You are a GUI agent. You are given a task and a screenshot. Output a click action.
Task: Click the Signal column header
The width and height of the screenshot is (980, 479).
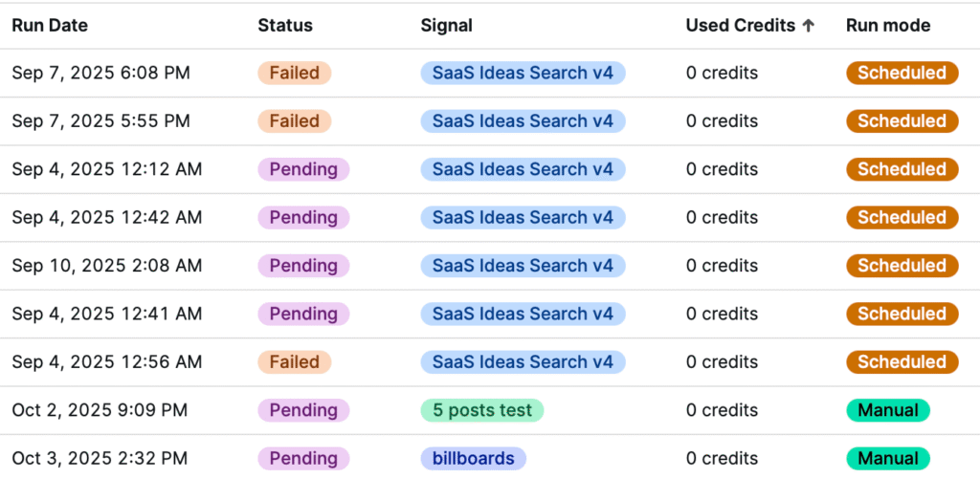(447, 26)
